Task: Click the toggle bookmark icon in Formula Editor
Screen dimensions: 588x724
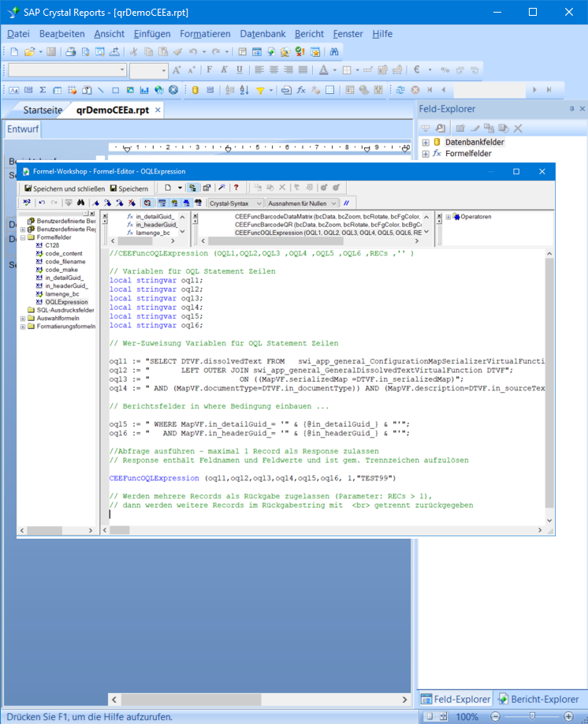Action: (95, 203)
